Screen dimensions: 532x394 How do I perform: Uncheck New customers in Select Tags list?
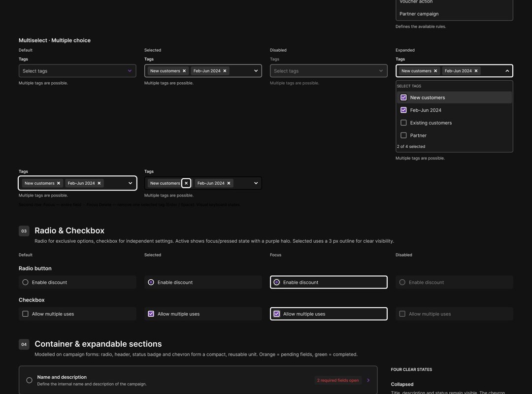tap(403, 98)
